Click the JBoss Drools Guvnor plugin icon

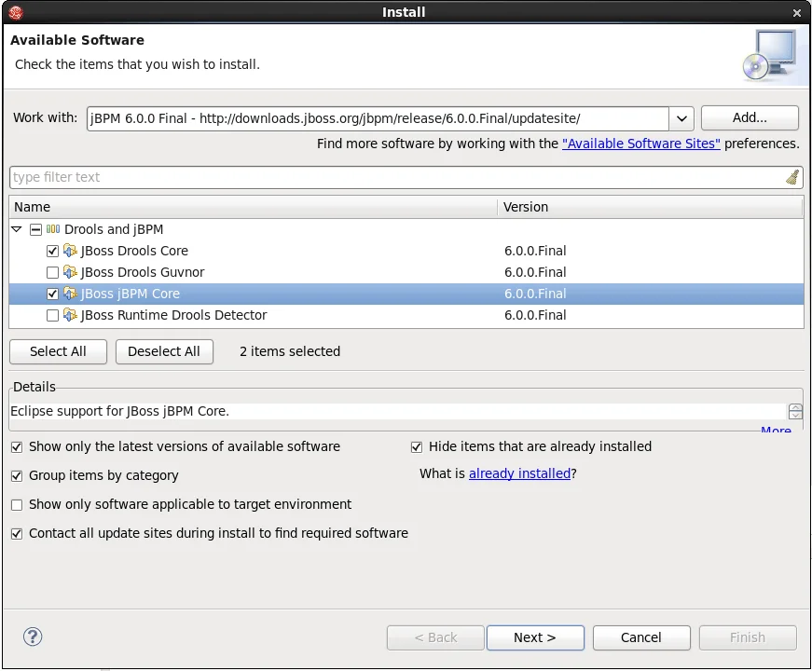point(71,272)
